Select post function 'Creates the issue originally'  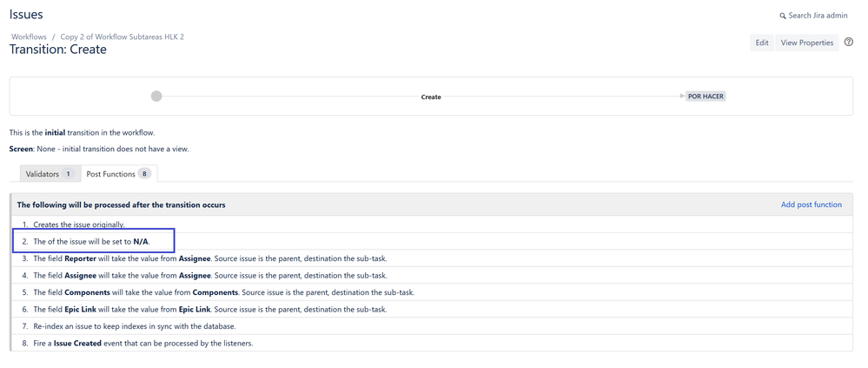tap(432, 224)
